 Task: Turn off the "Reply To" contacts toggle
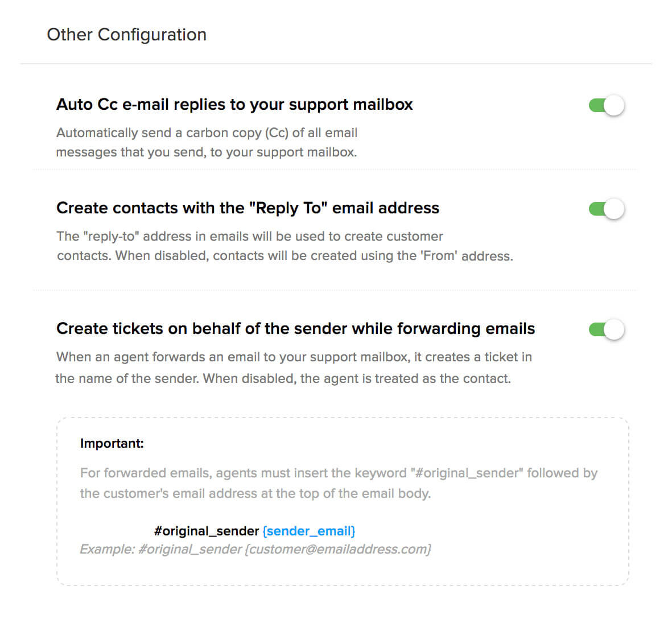[606, 209]
